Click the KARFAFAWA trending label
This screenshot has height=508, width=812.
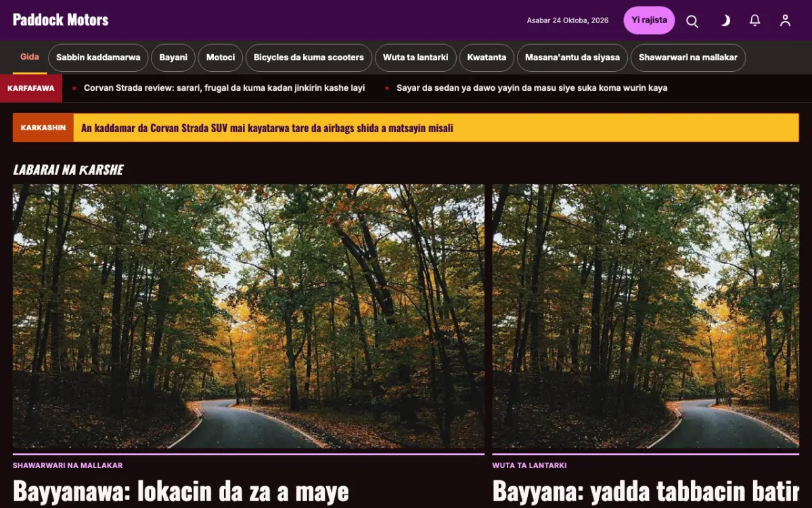tap(31, 88)
